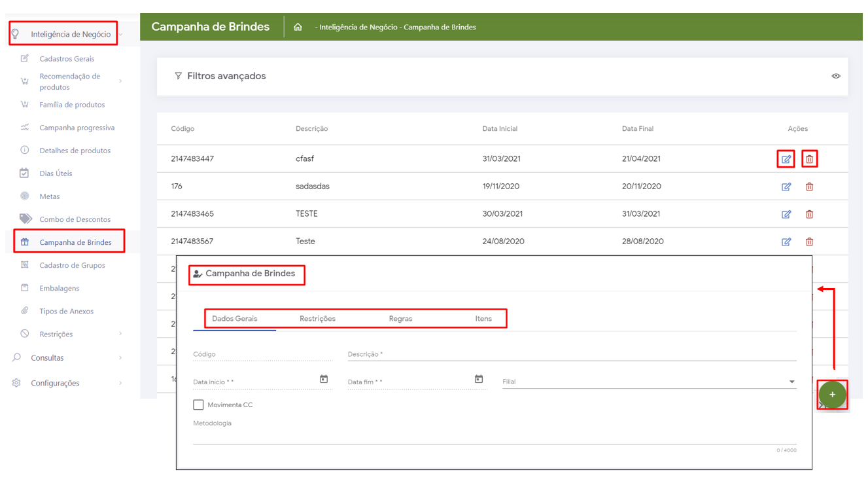Click the home icon in the breadcrumb
The width and height of the screenshot is (868, 487).
click(x=298, y=27)
